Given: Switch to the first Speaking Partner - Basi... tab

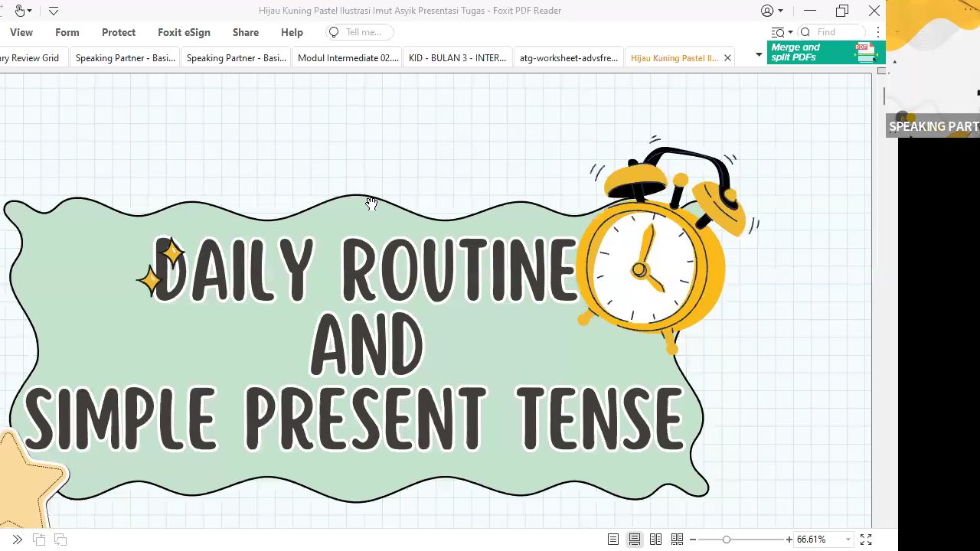Looking at the screenshot, I should (x=126, y=57).
